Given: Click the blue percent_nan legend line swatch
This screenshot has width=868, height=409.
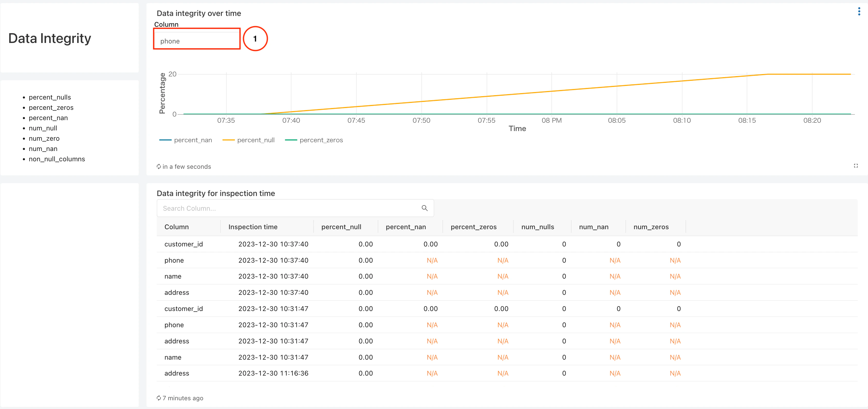Looking at the screenshot, I should (x=165, y=140).
